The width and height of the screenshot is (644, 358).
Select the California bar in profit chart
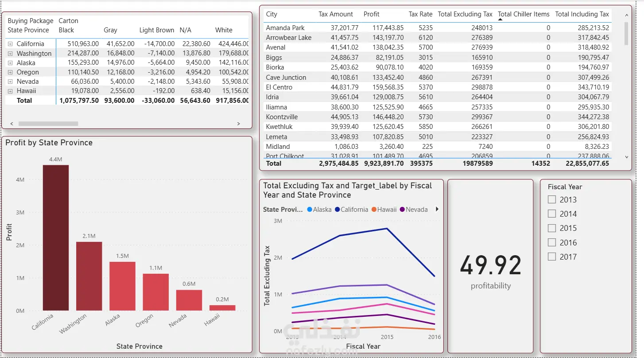pos(56,238)
